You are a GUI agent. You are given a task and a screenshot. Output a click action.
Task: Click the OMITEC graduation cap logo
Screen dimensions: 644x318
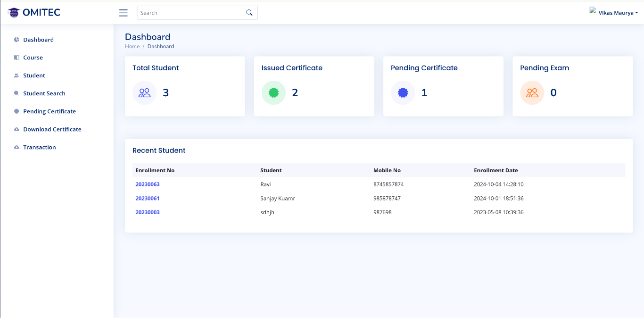(14, 13)
